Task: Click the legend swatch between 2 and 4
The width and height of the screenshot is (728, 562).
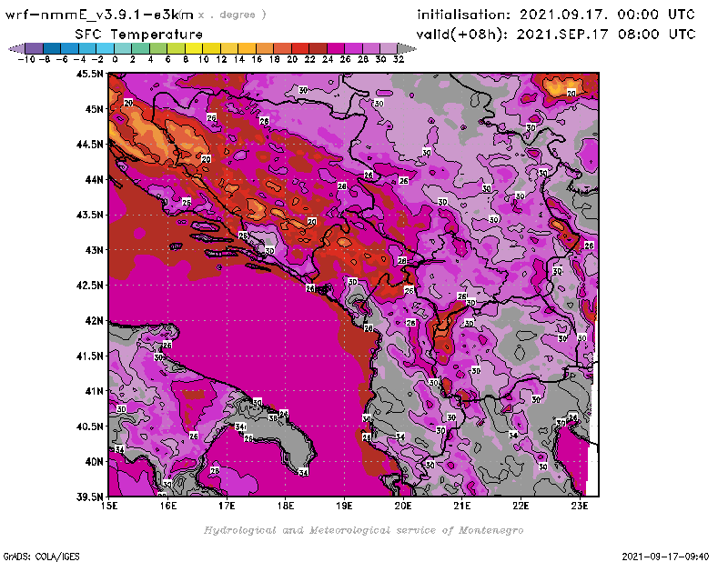Action: (141, 48)
